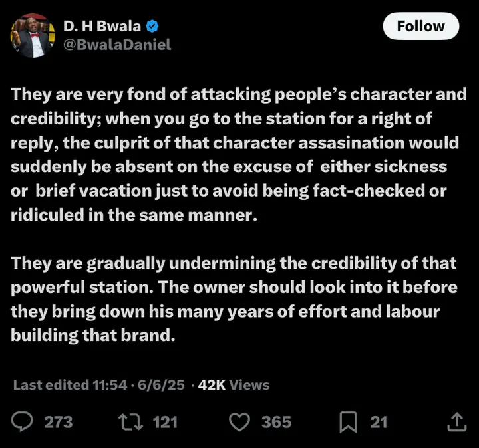Open the share icon options

click(456, 421)
